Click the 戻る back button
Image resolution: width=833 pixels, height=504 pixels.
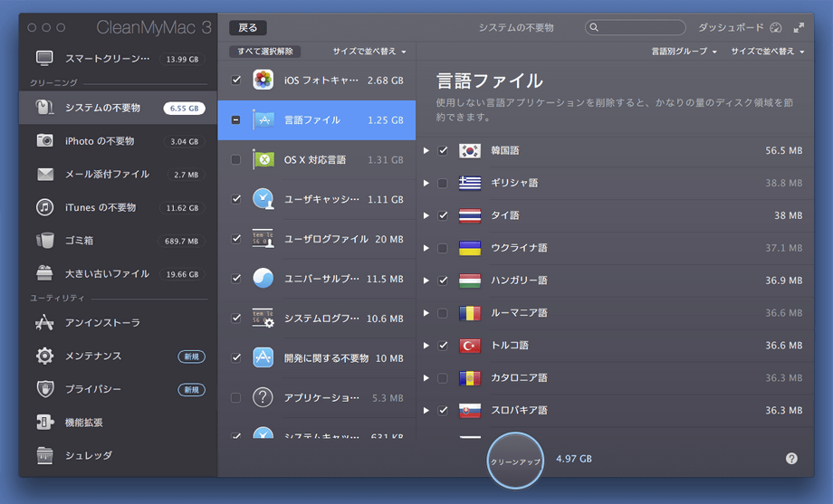(247, 28)
